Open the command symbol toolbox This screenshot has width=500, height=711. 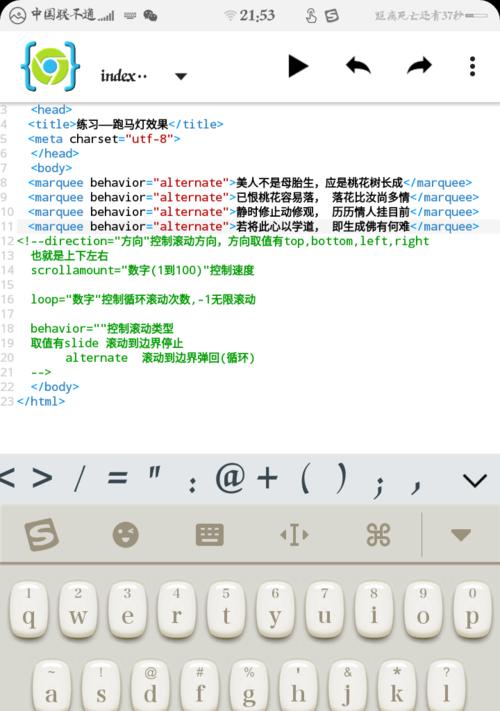pyautogui.click(x=378, y=535)
